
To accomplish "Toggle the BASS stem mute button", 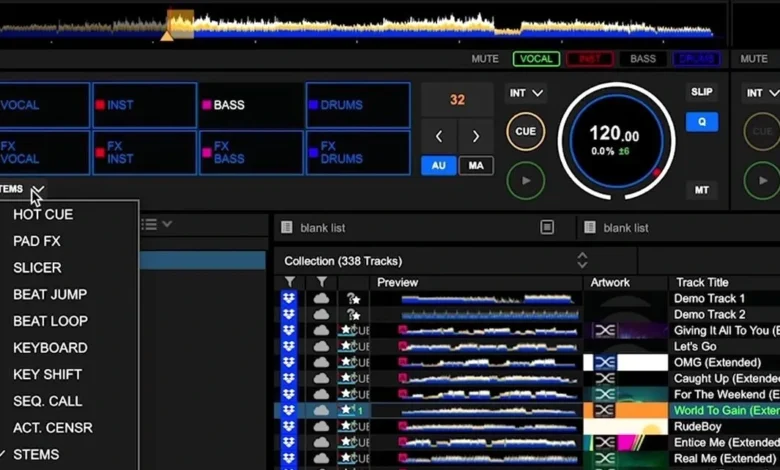I will tap(643, 59).
